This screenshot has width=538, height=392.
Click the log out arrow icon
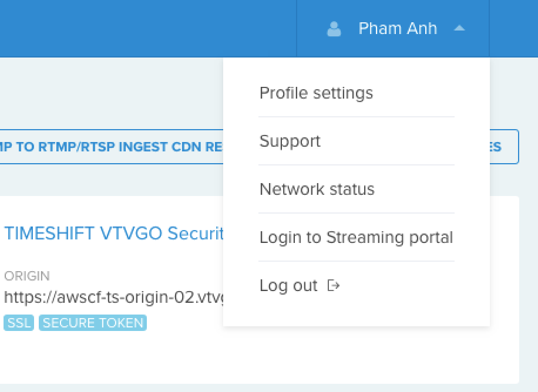(x=334, y=286)
